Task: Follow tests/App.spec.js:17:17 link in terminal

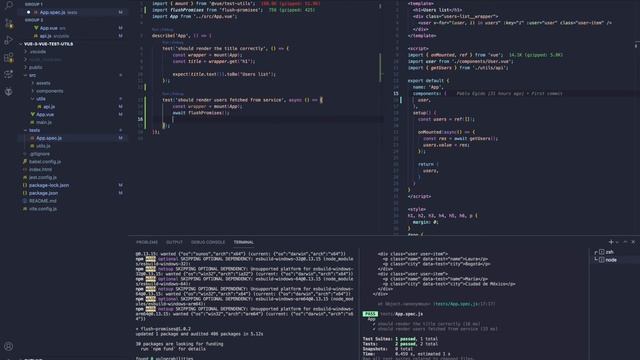Action: click(x=464, y=304)
